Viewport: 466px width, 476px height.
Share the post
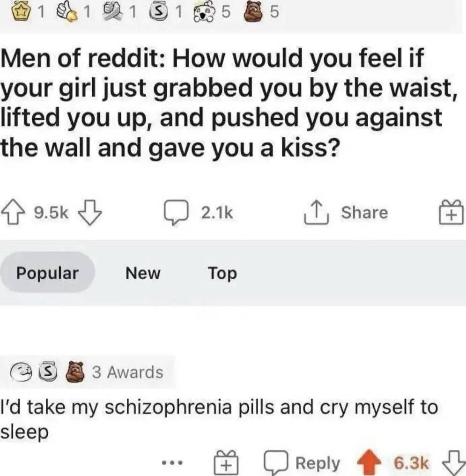(346, 212)
